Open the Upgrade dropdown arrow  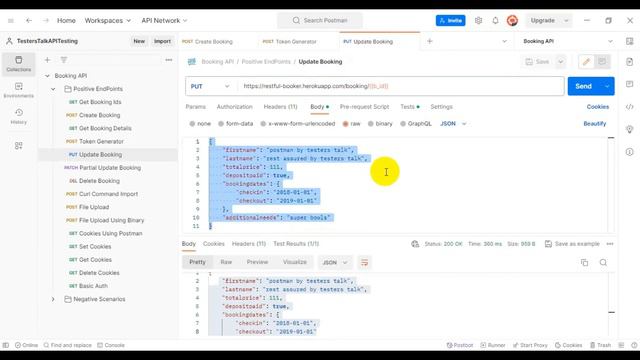pyautogui.click(x=566, y=20)
